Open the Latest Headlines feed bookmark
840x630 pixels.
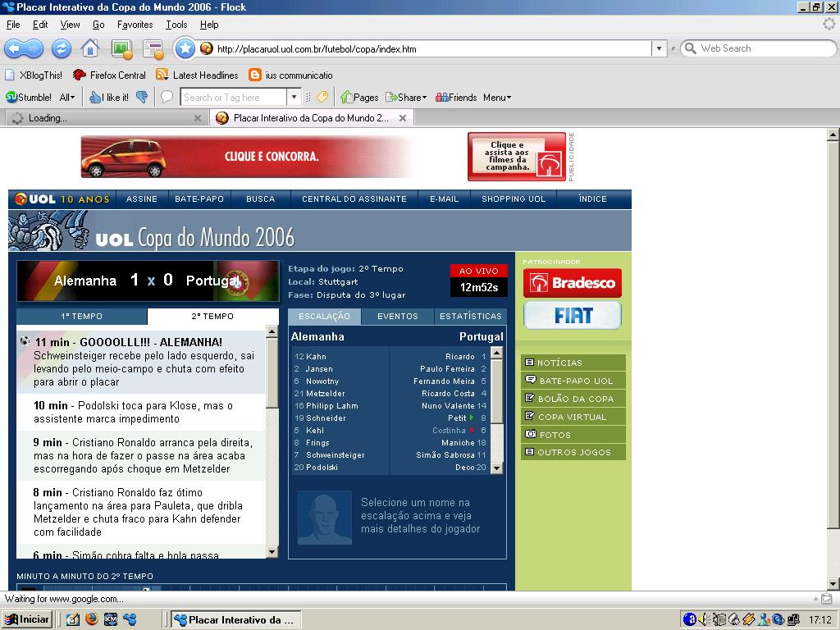(197, 75)
